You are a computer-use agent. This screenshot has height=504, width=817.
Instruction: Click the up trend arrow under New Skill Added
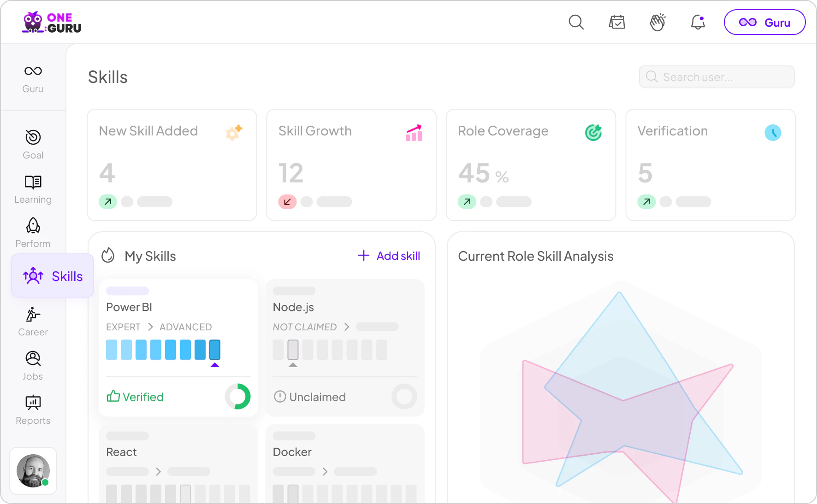[108, 202]
